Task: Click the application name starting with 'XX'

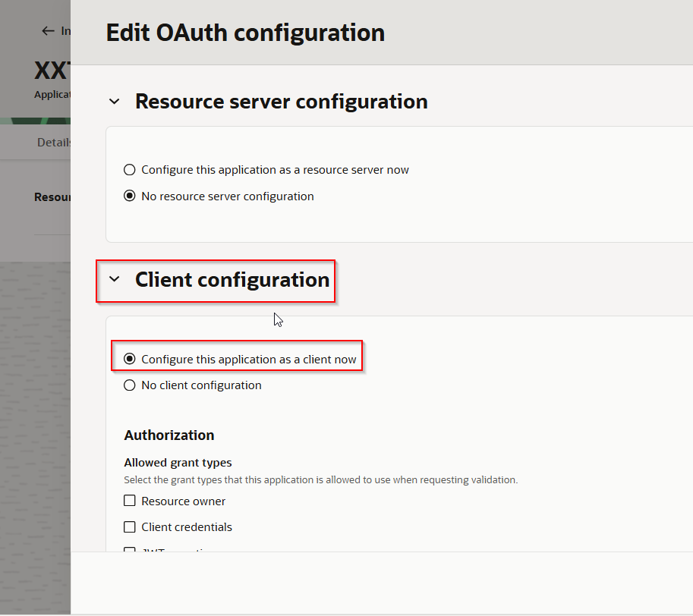Action: [52, 71]
